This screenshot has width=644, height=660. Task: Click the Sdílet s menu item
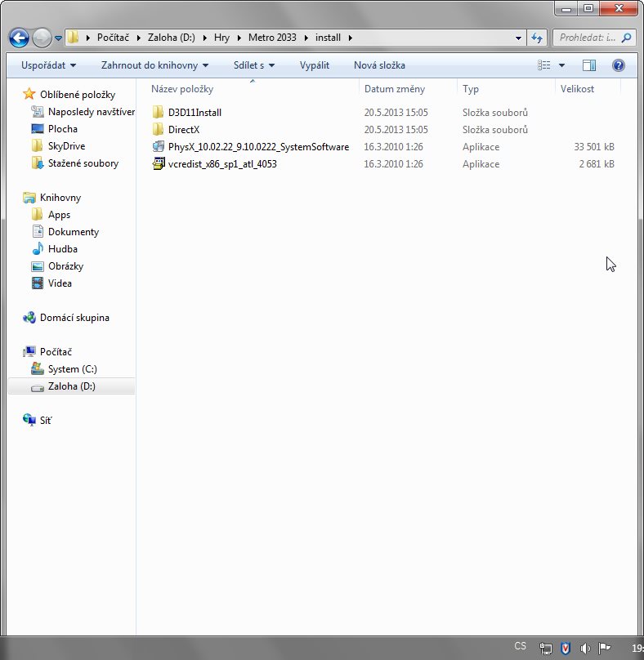point(253,65)
